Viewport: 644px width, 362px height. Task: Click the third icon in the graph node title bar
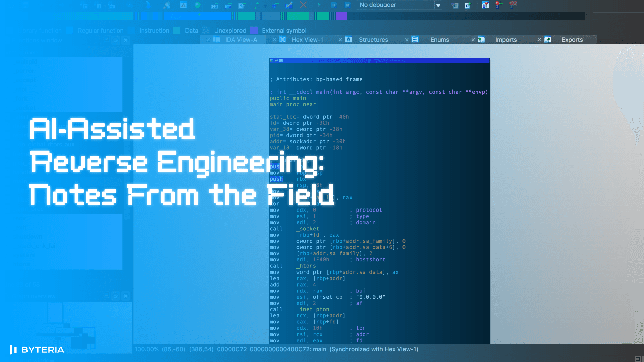pos(281,61)
